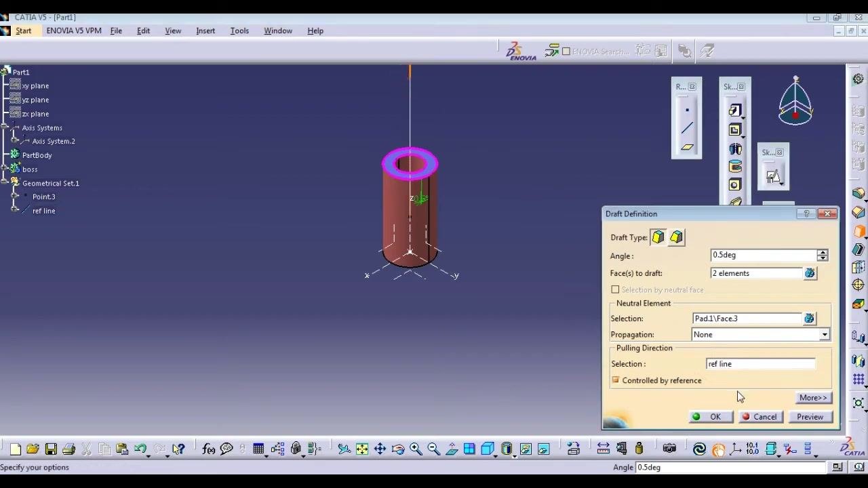868x488 pixels.
Task: Open the Tools menu
Action: tap(239, 30)
